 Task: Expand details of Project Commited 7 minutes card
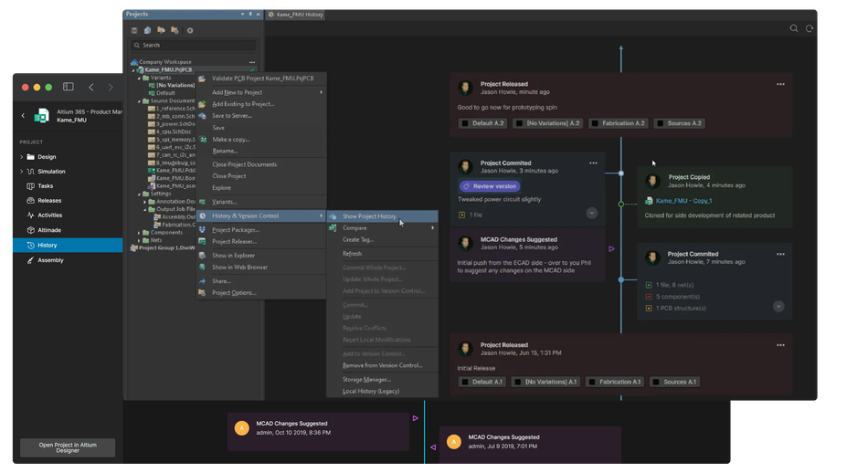pos(778,306)
